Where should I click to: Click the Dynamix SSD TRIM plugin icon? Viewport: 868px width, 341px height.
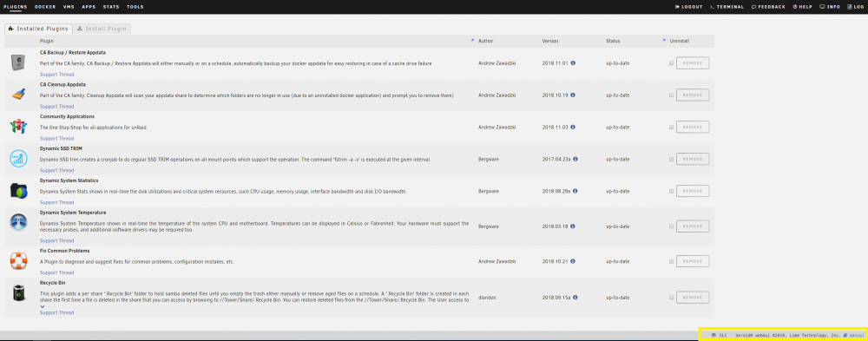(17, 159)
